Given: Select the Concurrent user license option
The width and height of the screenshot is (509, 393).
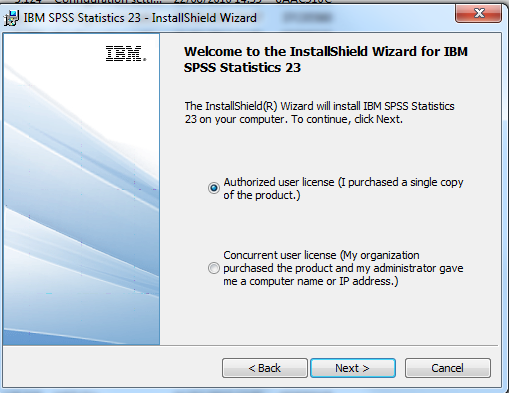Looking at the screenshot, I should 214,268.
